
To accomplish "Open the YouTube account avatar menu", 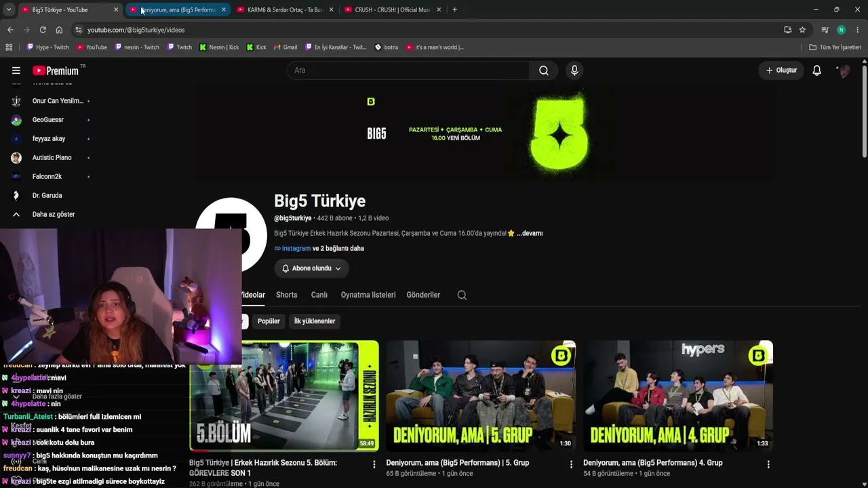I will tap(844, 70).
